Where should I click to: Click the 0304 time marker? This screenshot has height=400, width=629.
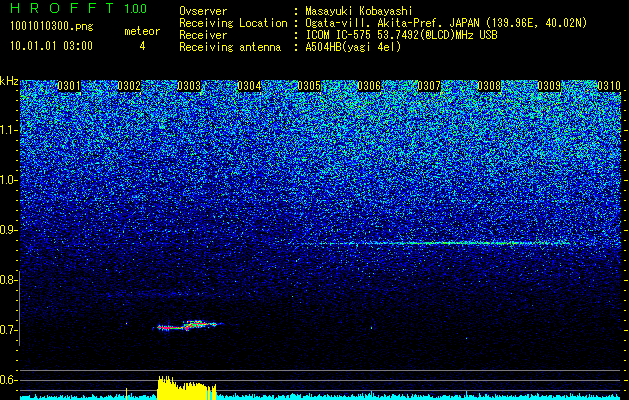tap(249, 86)
